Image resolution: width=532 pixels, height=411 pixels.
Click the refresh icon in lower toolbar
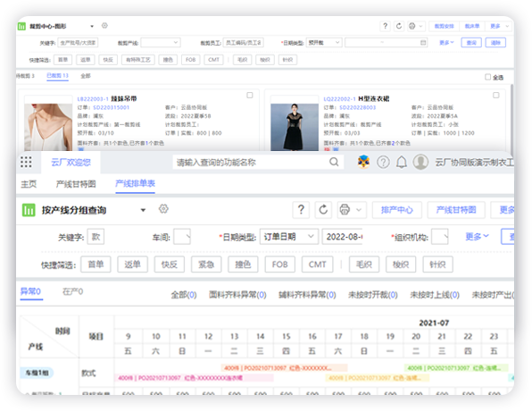(x=323, y=210)
